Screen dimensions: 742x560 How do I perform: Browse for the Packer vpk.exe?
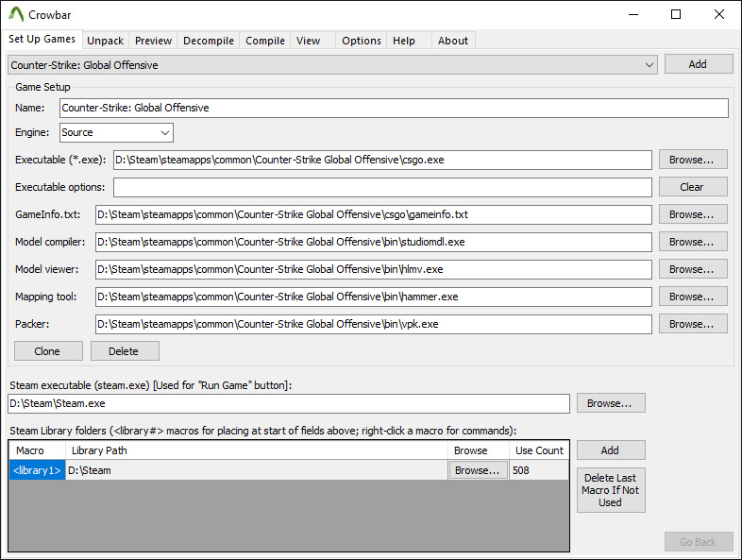tap(693, 324)
